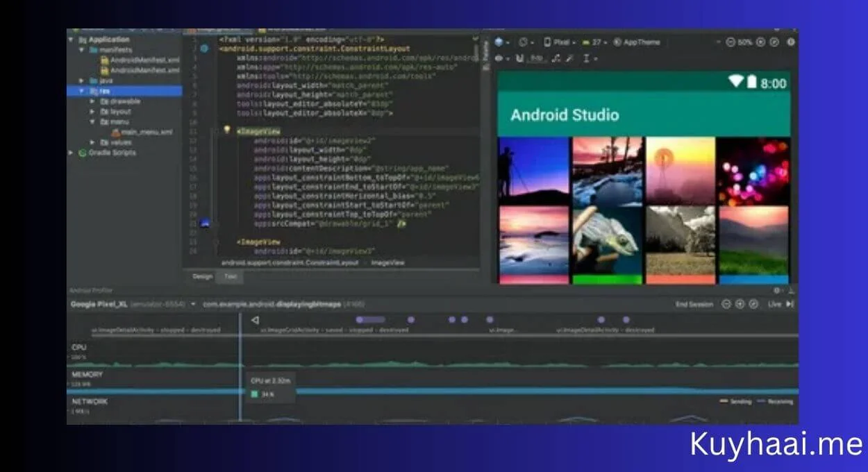Open the Google Pixel_XL session dropdown
This screenshot has height=472, width=868.
(x=193, y=304)
